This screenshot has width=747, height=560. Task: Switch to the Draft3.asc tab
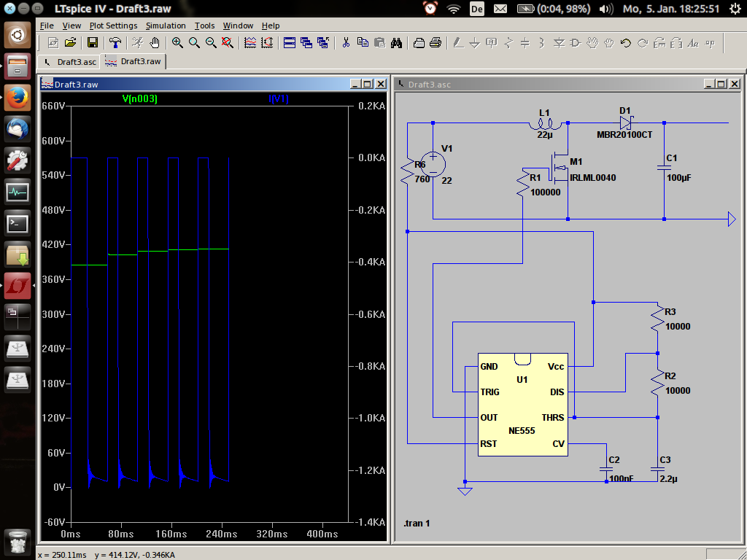tap(69, 62)
